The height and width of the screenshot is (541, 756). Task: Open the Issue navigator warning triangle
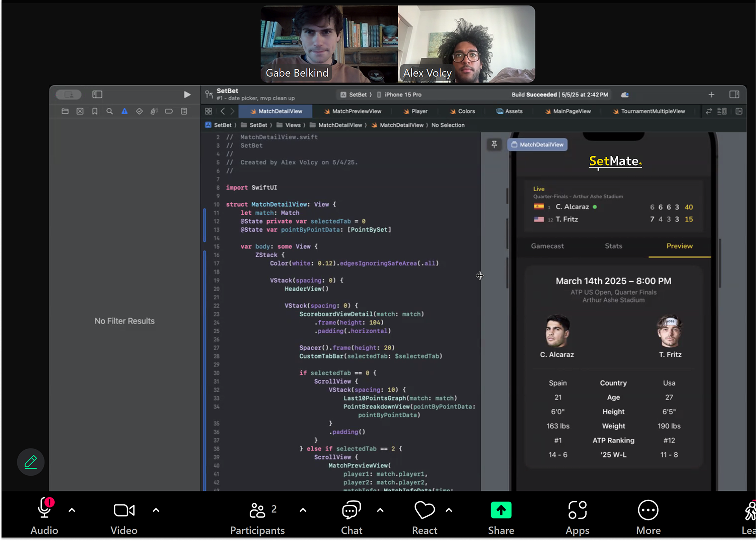tap(124, 111)
